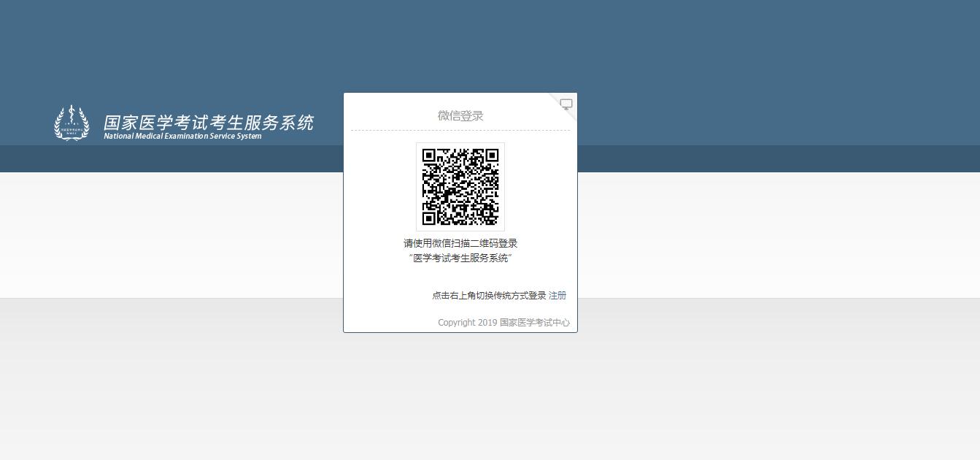The width and height of the screenshot is (980, 460).
Task: Click the National Medical Examination Service System subtitle
Action: point(182,136)
